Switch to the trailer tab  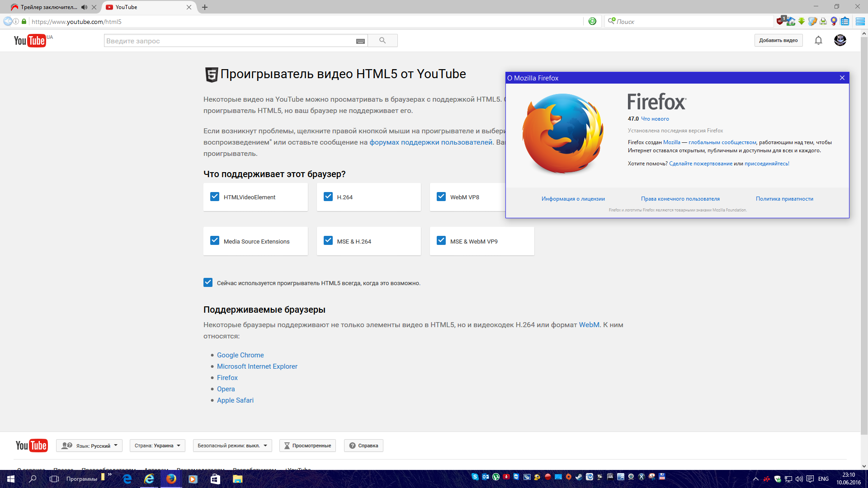(x=49, y=7)
